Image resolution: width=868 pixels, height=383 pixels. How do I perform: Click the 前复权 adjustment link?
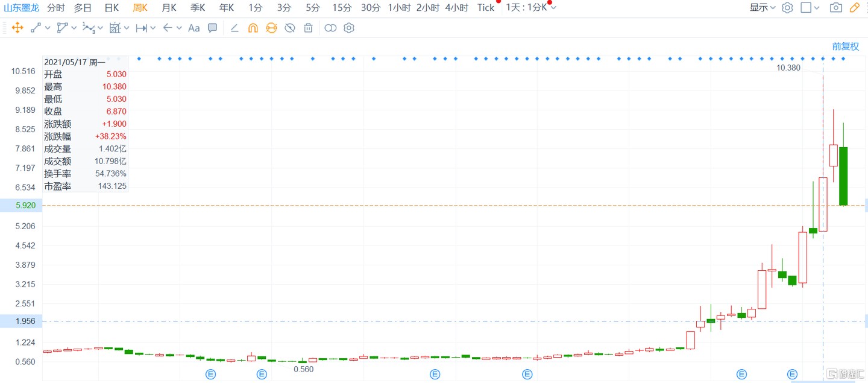tap(846, 46)
